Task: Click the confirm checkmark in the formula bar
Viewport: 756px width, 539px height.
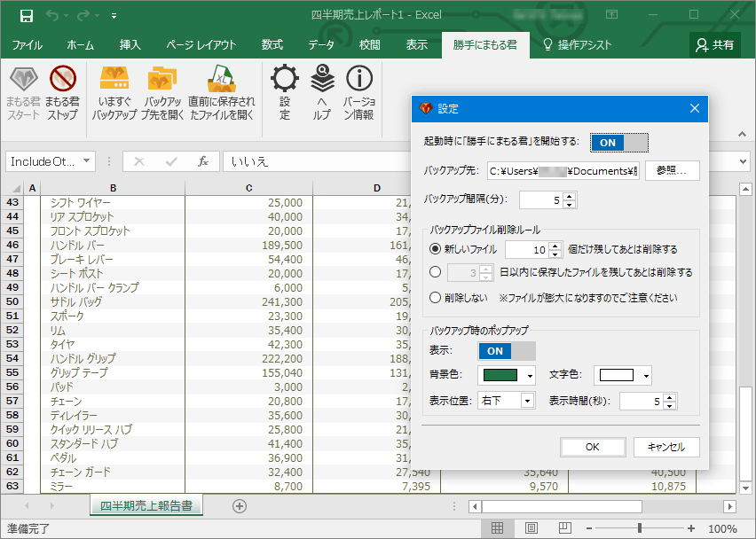Action: (x=171, y=162)
